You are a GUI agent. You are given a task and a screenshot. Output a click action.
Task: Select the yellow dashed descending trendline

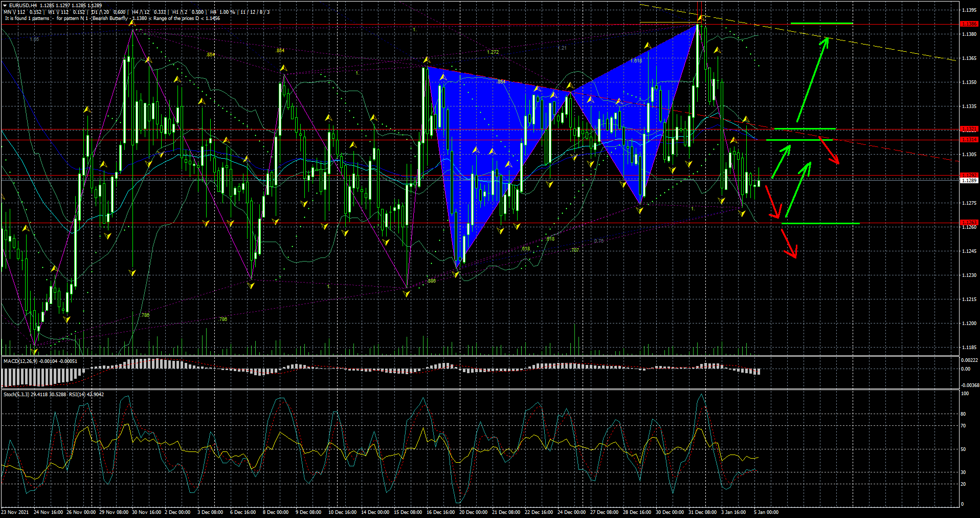(x=798, y=33)
